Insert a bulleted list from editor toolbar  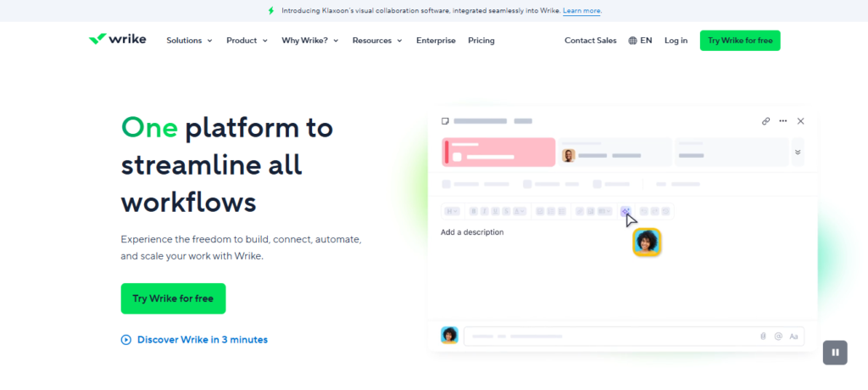[562, 211]
